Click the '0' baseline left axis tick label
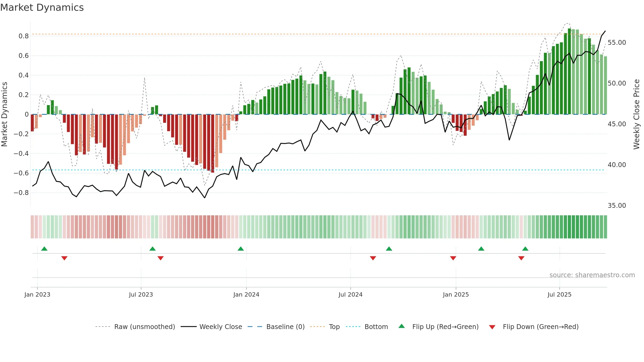This screenshot has height=362, width=644. [27, 114]
